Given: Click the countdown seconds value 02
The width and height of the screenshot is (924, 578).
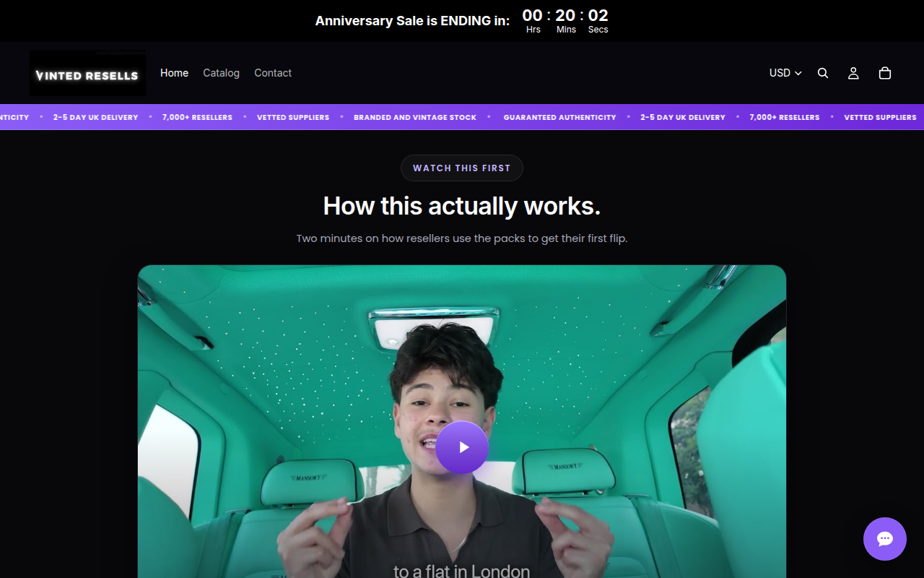Looking at the screenshot, I should point(598,15).
